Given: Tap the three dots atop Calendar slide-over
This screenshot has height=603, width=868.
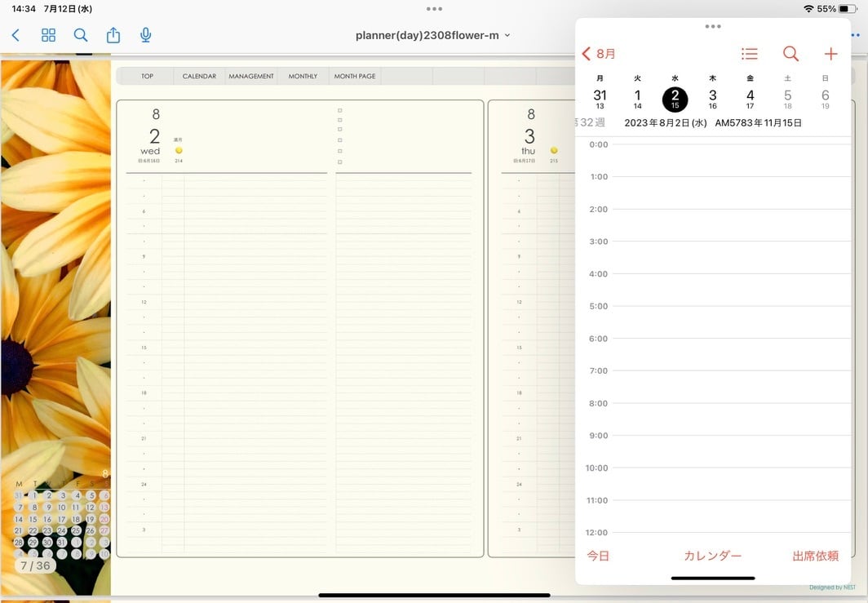Looking at the screenshot, I should click(712, 26).
